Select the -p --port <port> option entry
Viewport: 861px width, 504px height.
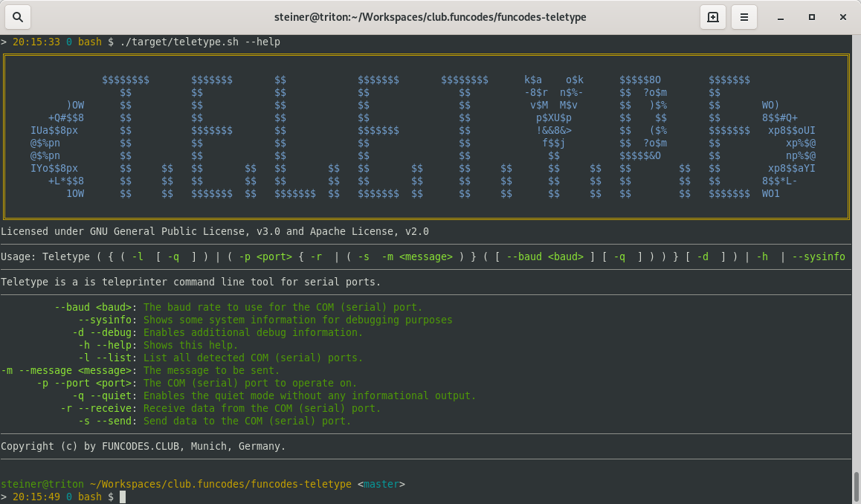[86, 383]
